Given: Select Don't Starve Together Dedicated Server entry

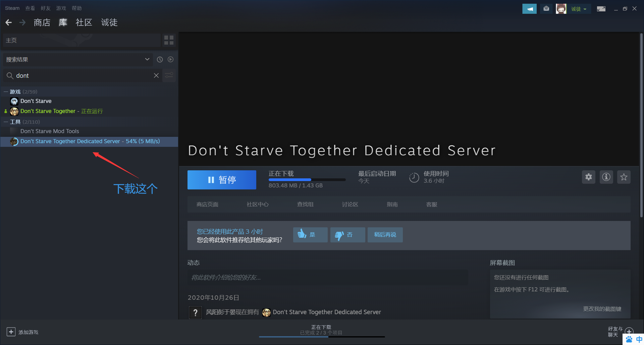Looking at the screenshot, I should coord(89,141).
